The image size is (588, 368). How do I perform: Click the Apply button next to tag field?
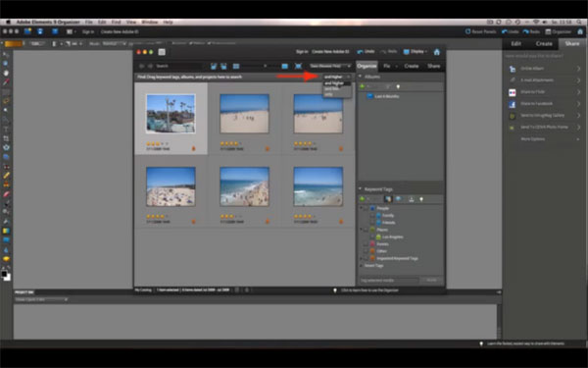point(431,280)
